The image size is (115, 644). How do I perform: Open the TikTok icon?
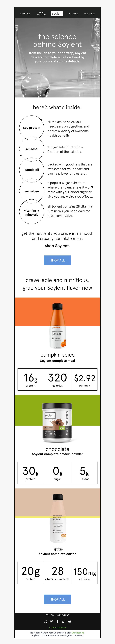point(63,621)
